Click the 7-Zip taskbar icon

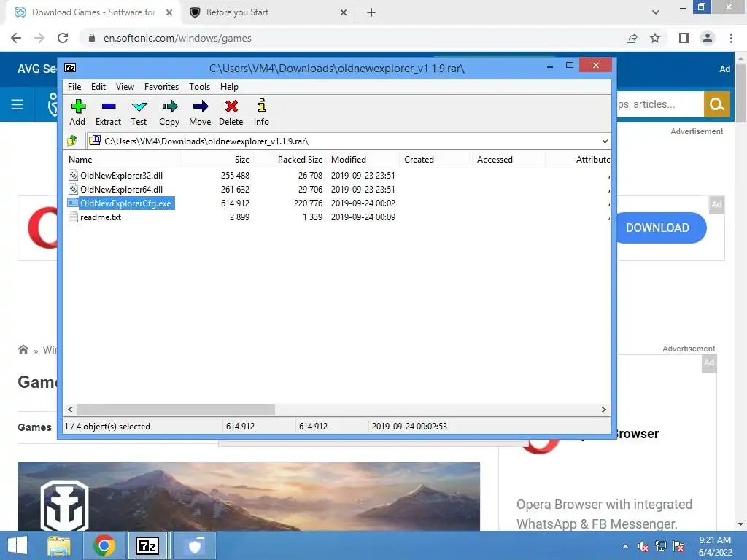click(147, 545)
